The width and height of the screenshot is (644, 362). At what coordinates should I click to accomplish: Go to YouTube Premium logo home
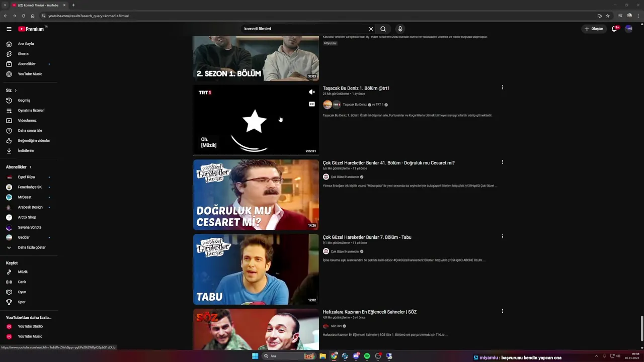click(x=32, y=29)
